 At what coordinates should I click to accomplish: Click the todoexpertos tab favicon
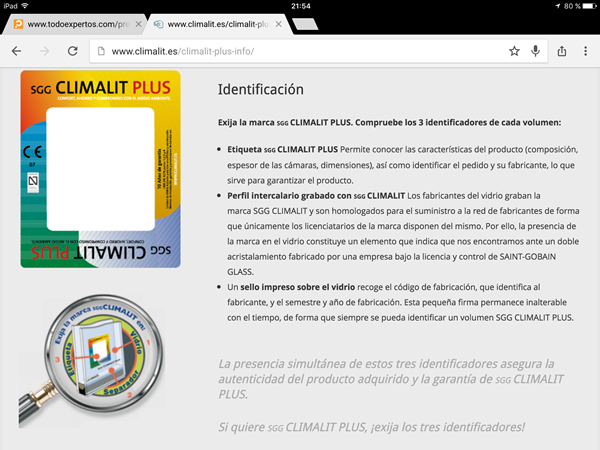tap(18, 24)
